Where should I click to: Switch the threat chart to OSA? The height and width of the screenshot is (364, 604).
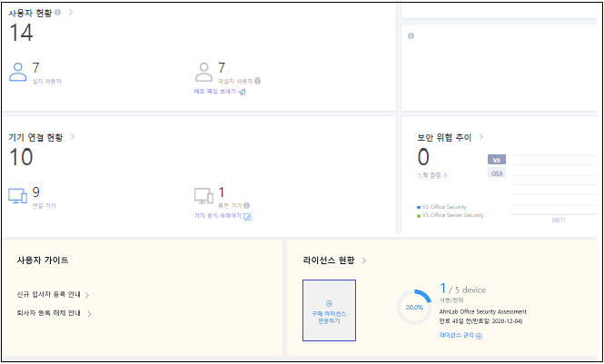(497, 173)
